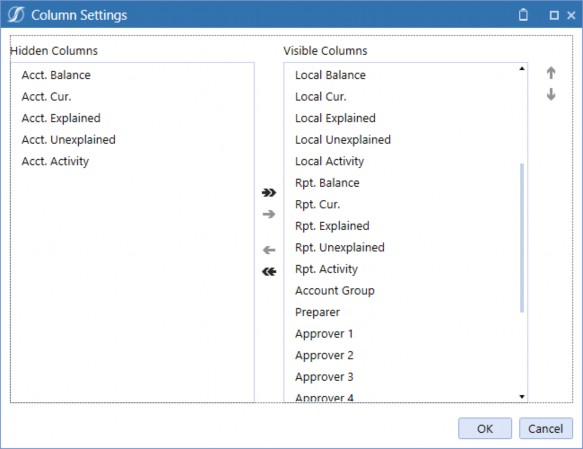583x449 pixels.
Task: Select the Account Group column item
Action: (335, 291)
